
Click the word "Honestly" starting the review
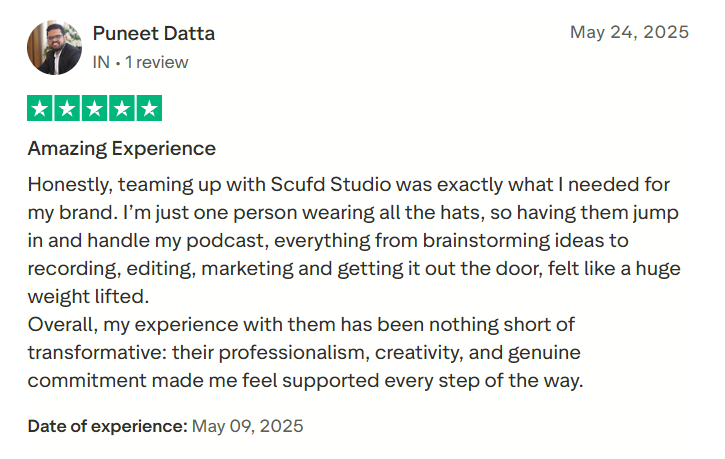[69, 185]
